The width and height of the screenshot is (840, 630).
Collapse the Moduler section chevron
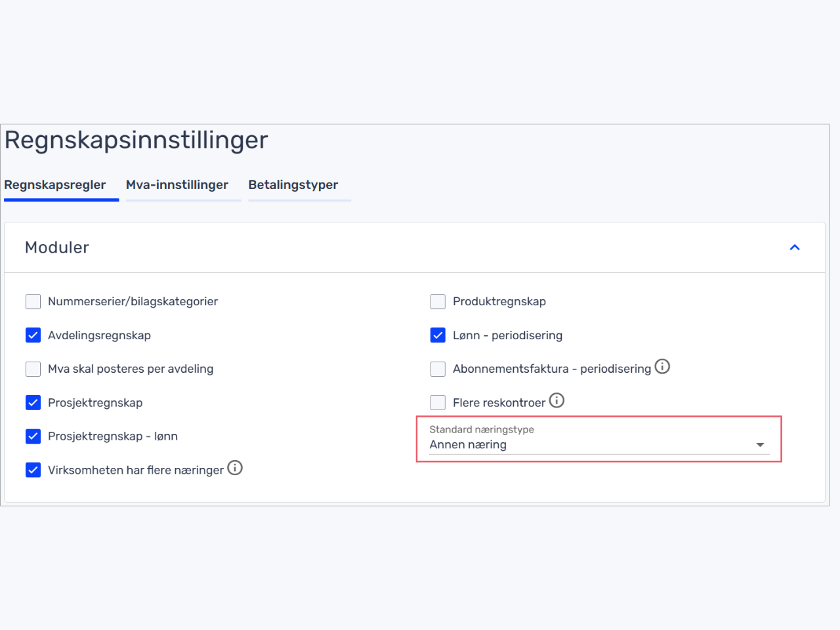pyautogui.click(x=795, y=247)
